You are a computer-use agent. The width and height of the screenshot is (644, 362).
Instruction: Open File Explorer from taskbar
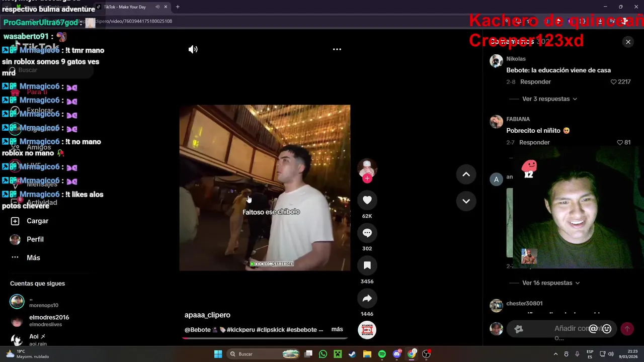pyautogui.click(x=367, y=354)
